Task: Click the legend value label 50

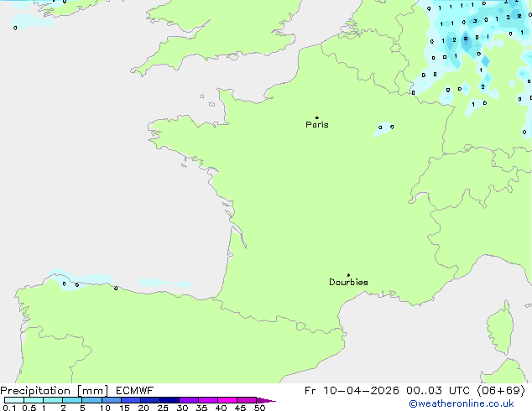Action: click(x=259, y=408)
